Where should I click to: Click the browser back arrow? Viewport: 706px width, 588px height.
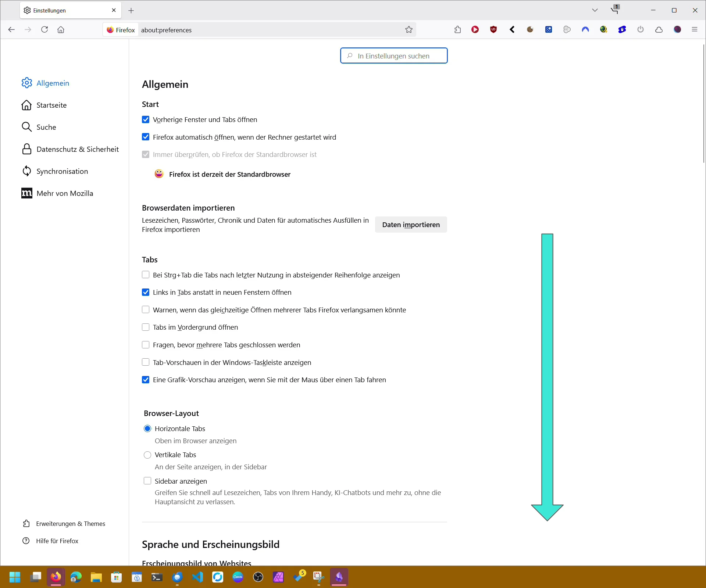(x=11, y=30)
